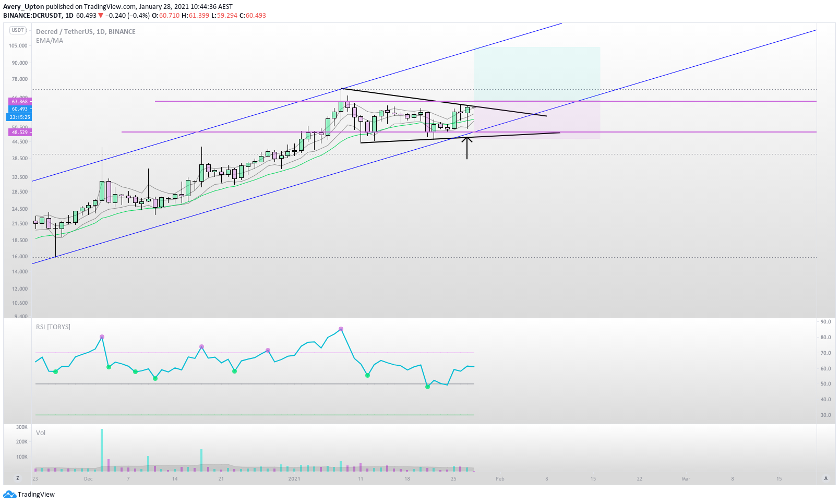This screenshot has width=839, height=504.
Task: Click the 10.600 price axis value
Action: point(20,303)
